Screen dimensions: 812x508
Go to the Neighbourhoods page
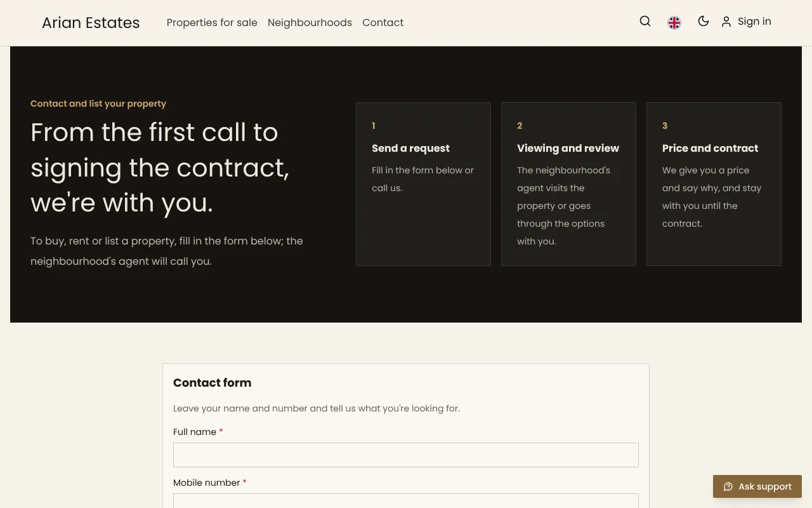[x=310, y=22]
